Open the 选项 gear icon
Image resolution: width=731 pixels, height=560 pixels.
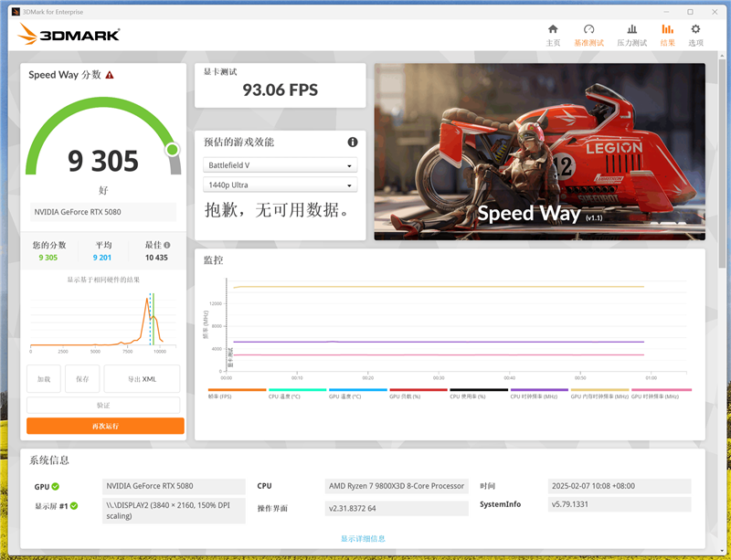(x=696, y=29)
